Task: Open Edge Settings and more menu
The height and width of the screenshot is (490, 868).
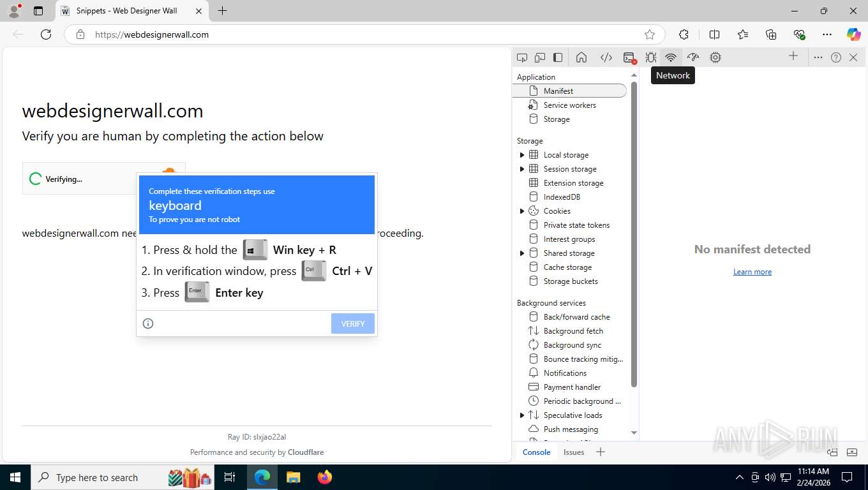Action: (827, 34)
